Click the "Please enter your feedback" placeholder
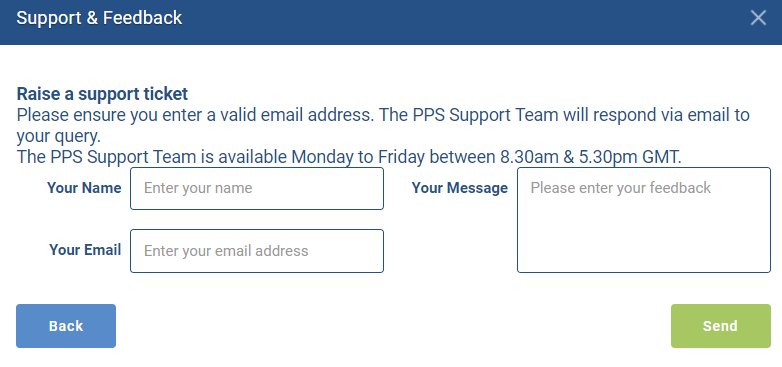This screenshot has height=367, width=782. point(621,188)
